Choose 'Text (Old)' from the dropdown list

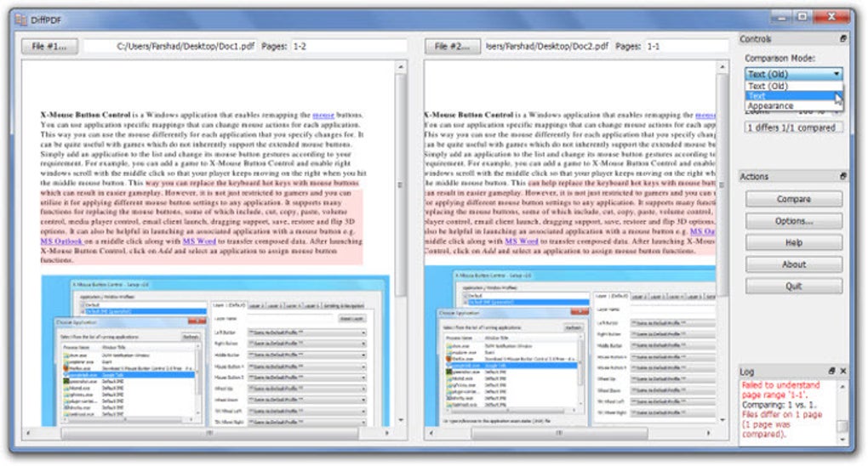coord(793,86)
